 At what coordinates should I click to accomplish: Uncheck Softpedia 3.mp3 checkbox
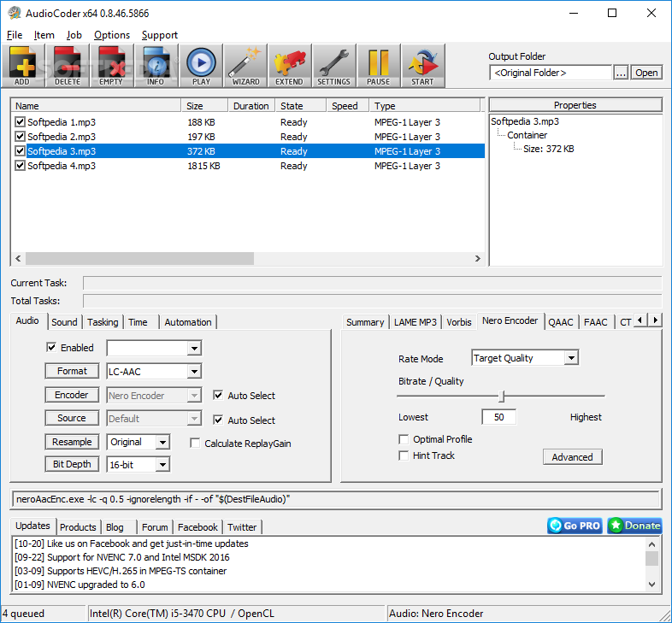pos(20,151)
